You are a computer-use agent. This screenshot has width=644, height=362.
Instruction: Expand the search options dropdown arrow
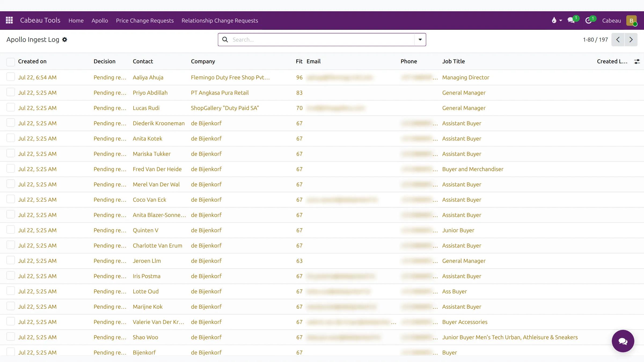[420, 40]
